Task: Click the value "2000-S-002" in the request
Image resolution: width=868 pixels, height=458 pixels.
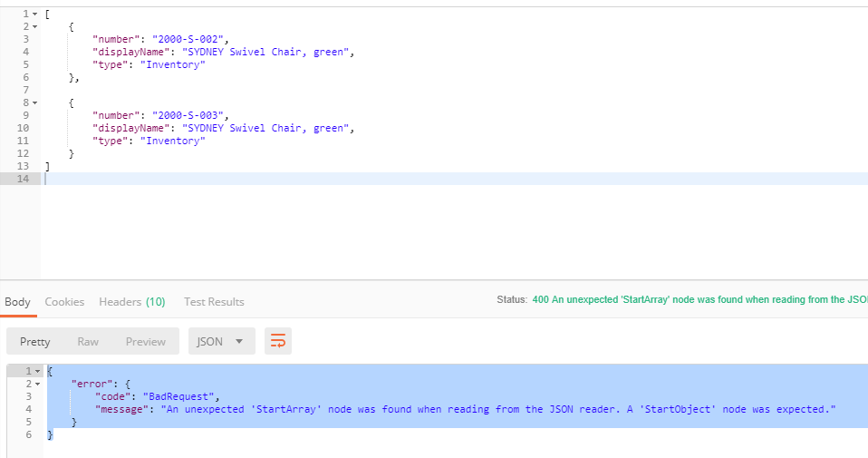Action: pyautogui.click(x=188, y=39)
